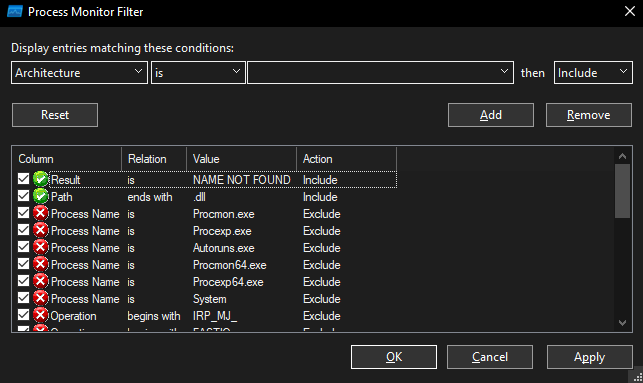Click the Process Monitor icon in the title bar
643x383 pixels.
(x=15, y=11)
